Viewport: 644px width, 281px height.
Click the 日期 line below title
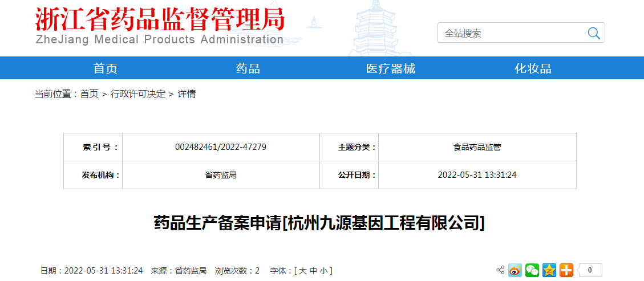coord(92,271)
